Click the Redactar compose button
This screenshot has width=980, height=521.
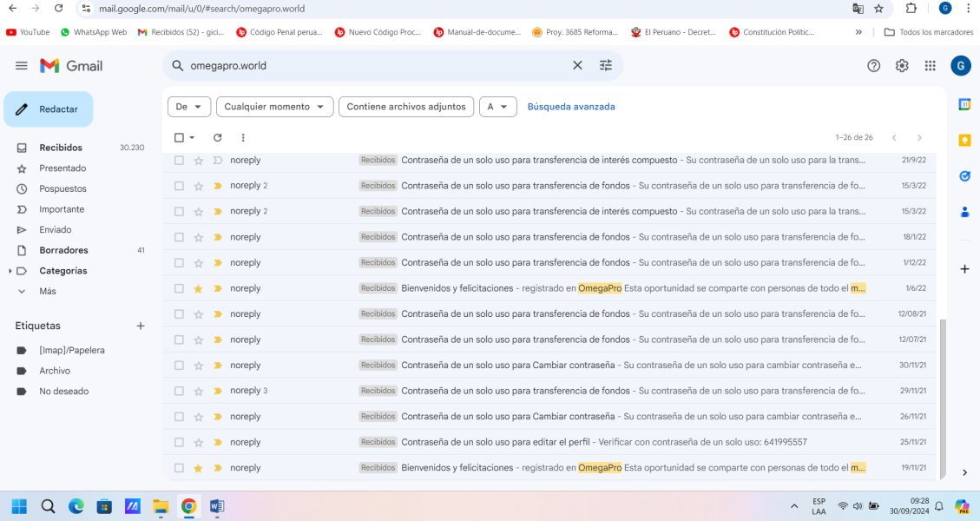pyautogui.click(x=48, y=109)
